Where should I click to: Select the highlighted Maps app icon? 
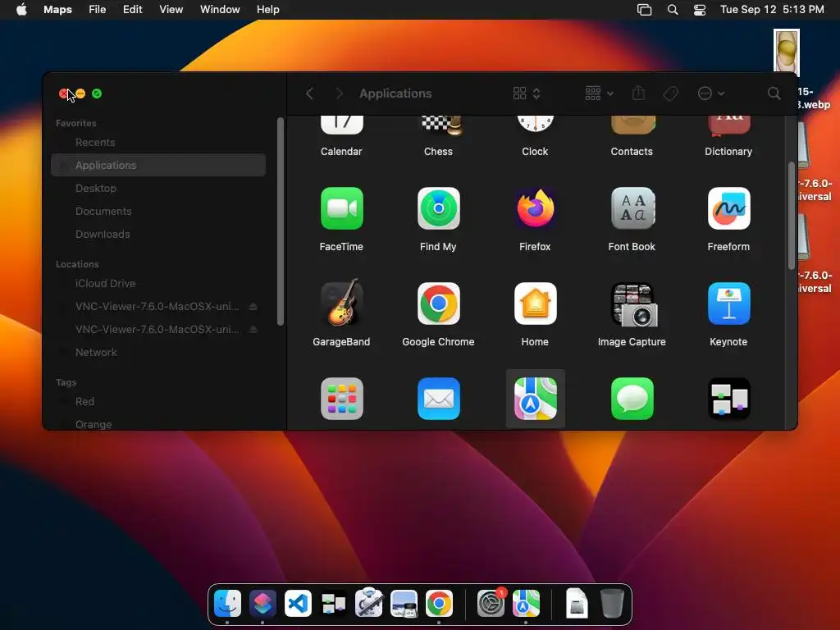[x=535, y=399]
